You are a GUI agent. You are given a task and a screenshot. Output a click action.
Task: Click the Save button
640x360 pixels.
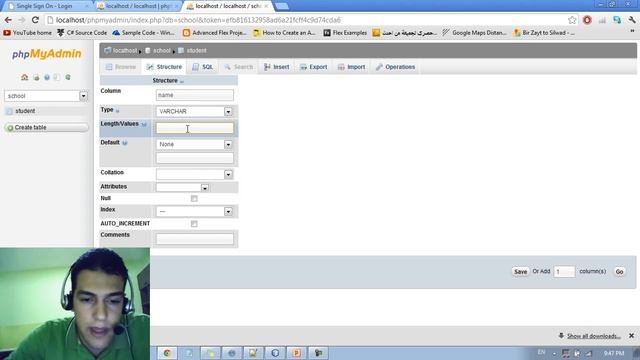(520, 272)
